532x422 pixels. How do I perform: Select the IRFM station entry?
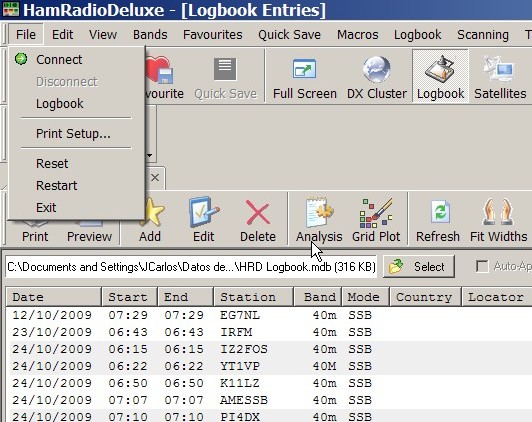(x=236, y=332)
